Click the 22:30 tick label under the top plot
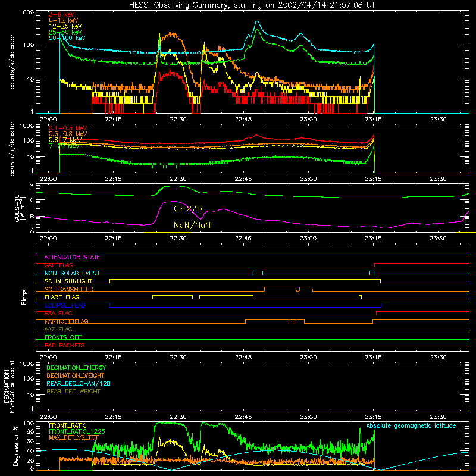The width and height of the screenshot is (476, 476). click(x=178, y=120)
